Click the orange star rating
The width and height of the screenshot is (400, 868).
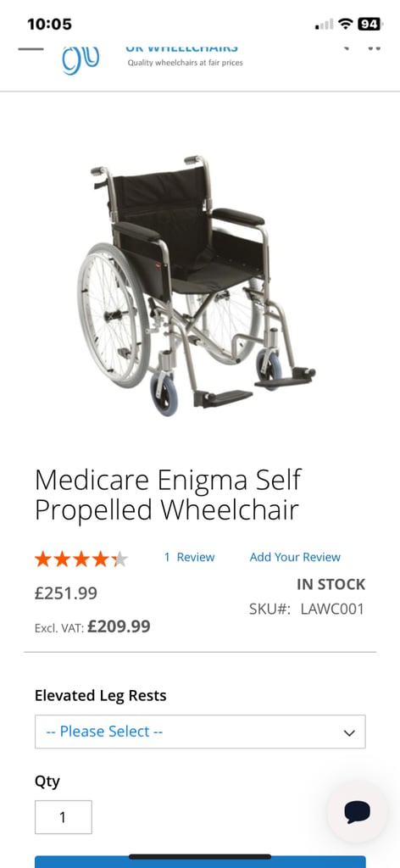point(81,559)
